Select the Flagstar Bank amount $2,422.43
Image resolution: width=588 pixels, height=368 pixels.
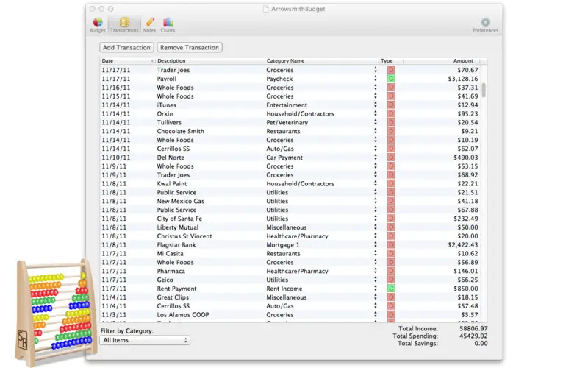point(463,244)
